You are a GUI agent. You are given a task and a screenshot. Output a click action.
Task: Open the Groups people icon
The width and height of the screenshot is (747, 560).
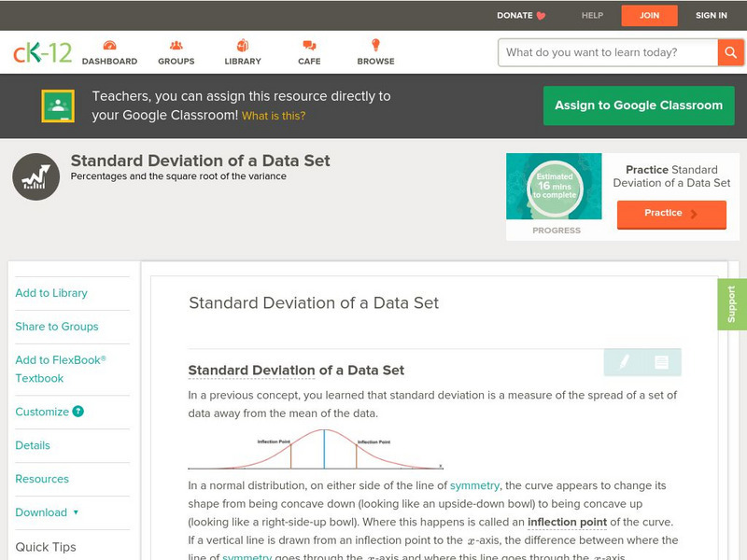pos(176,45)
